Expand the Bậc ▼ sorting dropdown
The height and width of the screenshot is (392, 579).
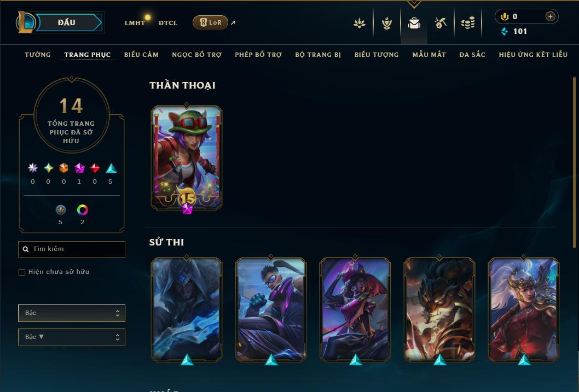coord(72,337)
